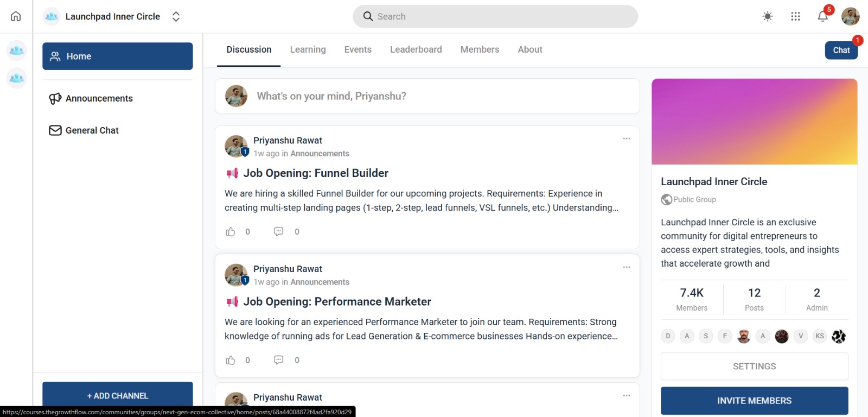Open the Chat button
This screenshot has height=417, width=868.
click(x=841, y=50)
